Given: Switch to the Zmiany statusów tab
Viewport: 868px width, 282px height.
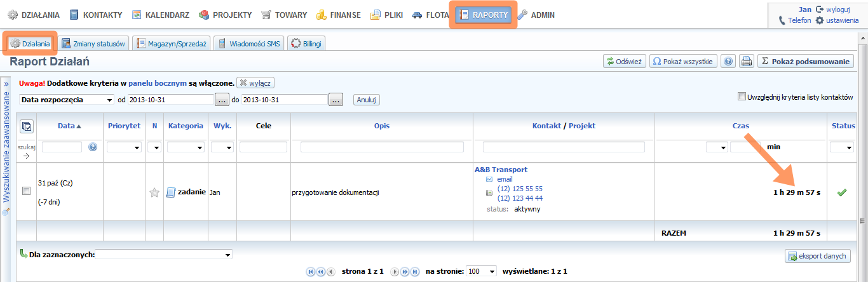Looking at the screenshot, I should (x=93, y=43).
